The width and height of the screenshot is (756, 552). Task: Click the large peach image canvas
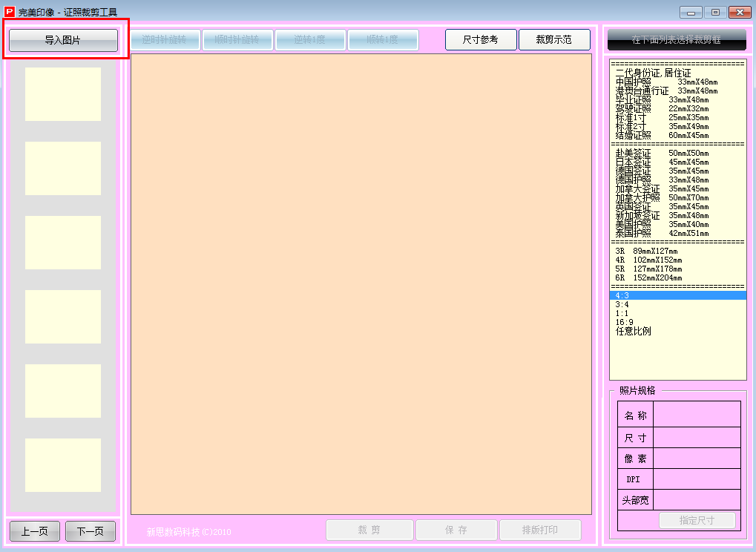tap(361, 284)
